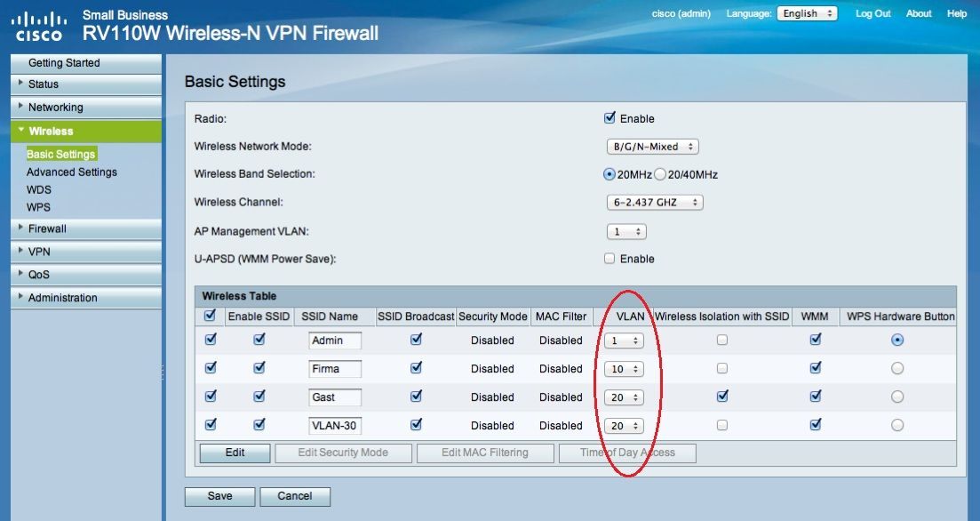The height and width of the screenshot is (521, 980).
Task: Open WPS wireless page
Action: (38, 207)
